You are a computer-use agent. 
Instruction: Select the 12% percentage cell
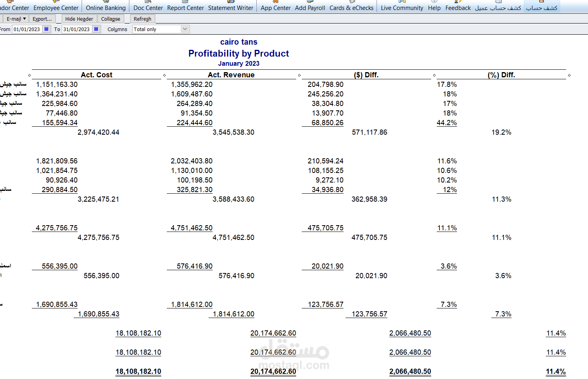click(x=450, y=190)
